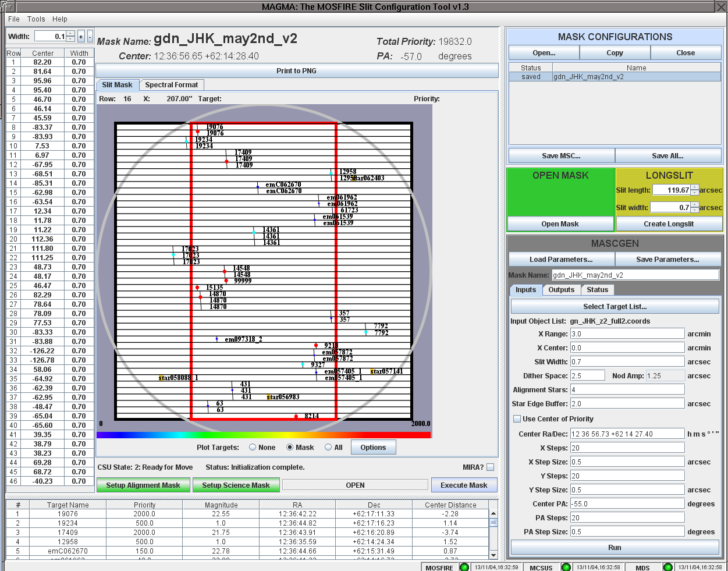Select the All plot targets option
This screenshot has width=728, height=571.
[x=328, y=448]
